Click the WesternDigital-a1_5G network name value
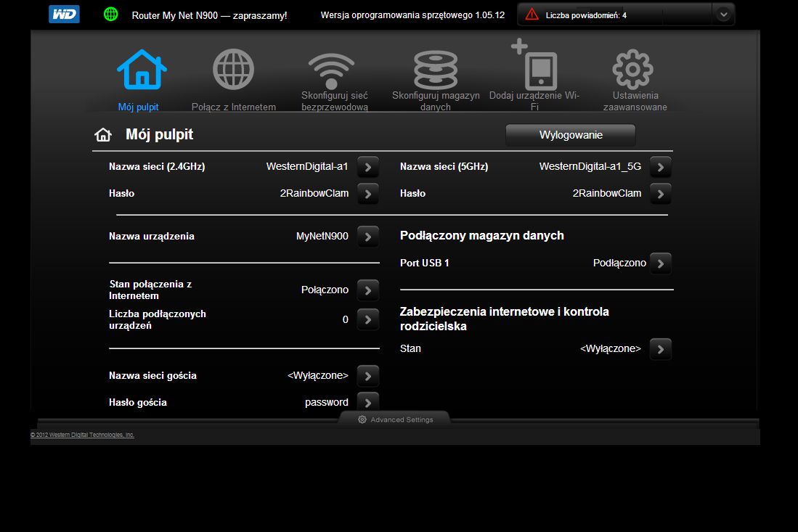Image resolution: width=798 pixels, height=532 pixels. (x=590, y=166)
